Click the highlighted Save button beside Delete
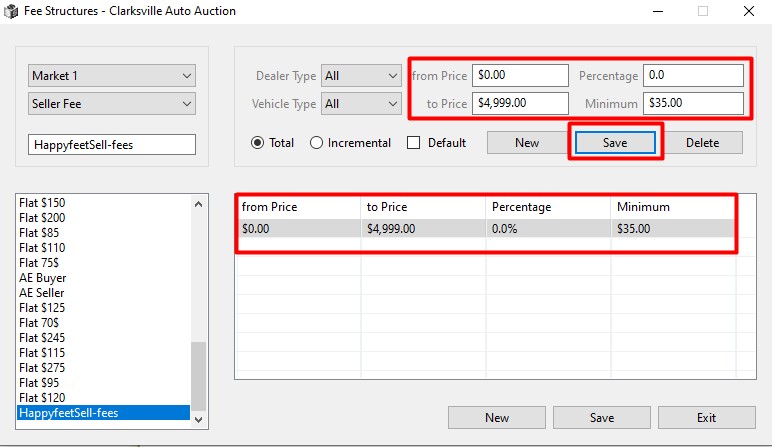The width and height of the screenshot is (772, 447). click(614, 143)
